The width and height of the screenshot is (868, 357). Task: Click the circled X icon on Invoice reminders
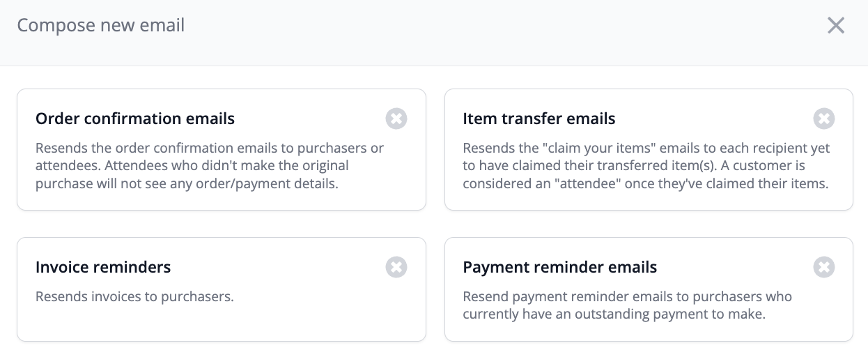pos(396,267)
